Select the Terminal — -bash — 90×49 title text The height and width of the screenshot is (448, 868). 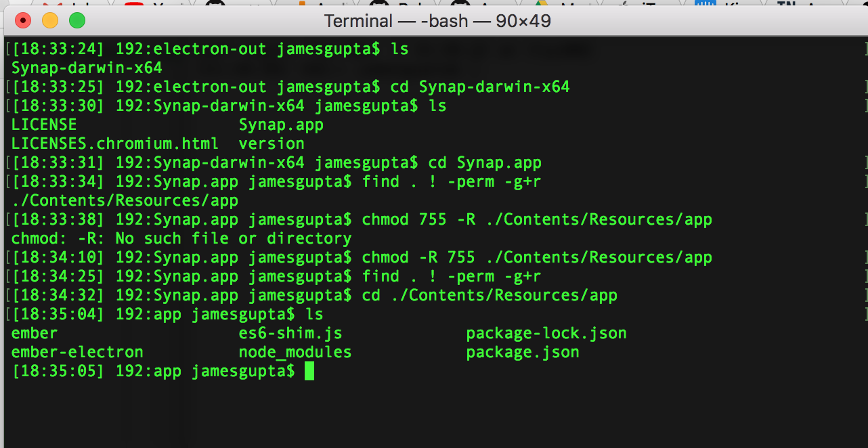[x=437, y=21]
